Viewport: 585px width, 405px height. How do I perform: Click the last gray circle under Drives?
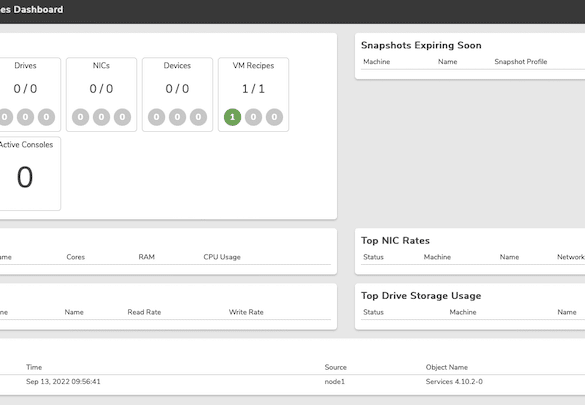pyautogui.click(x=46, y=117)
